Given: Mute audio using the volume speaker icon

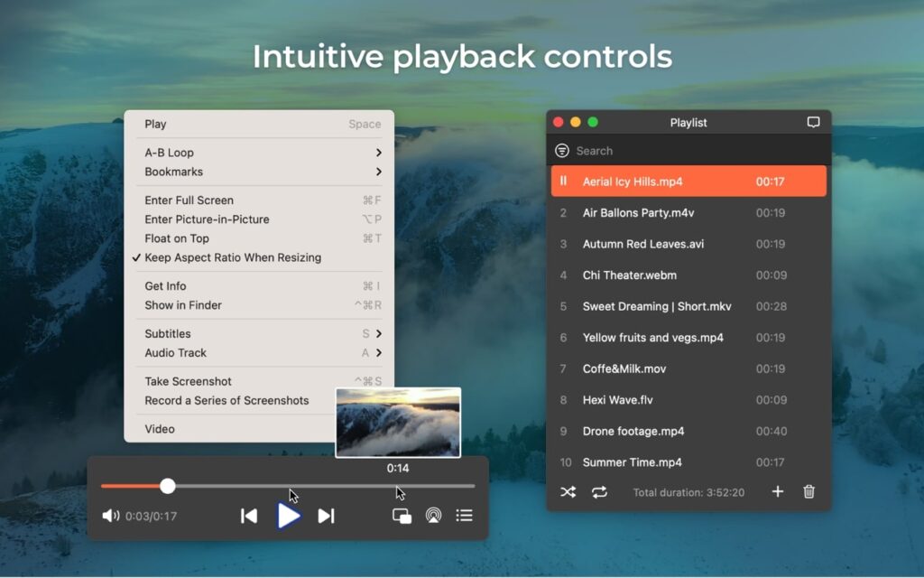Looking at the screenshot, I should click(110, 515).
